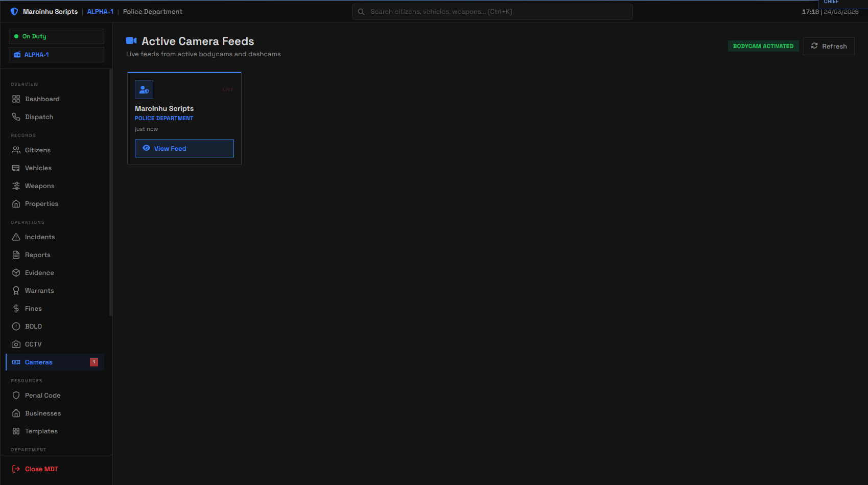Click the Properties house icon
Viewport: 868px width, 485px height.
coord(16,204)
